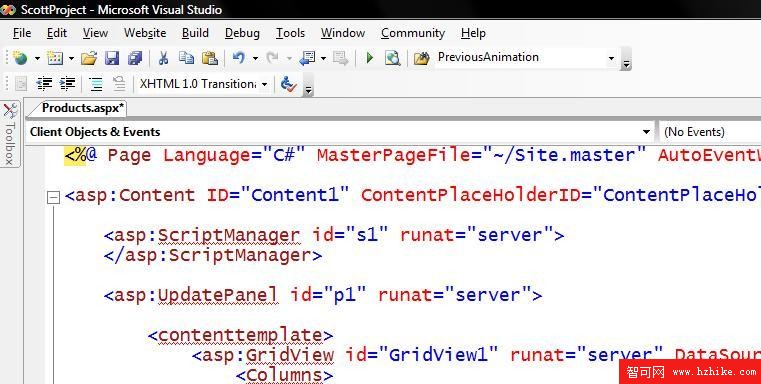The image size is (761, 384).
Task: Click the Navigate Backward icon
Action: click(307, 58)
